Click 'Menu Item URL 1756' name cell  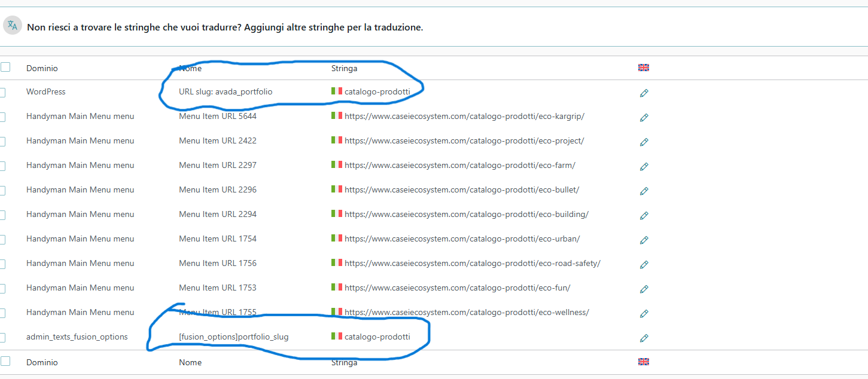218,263
